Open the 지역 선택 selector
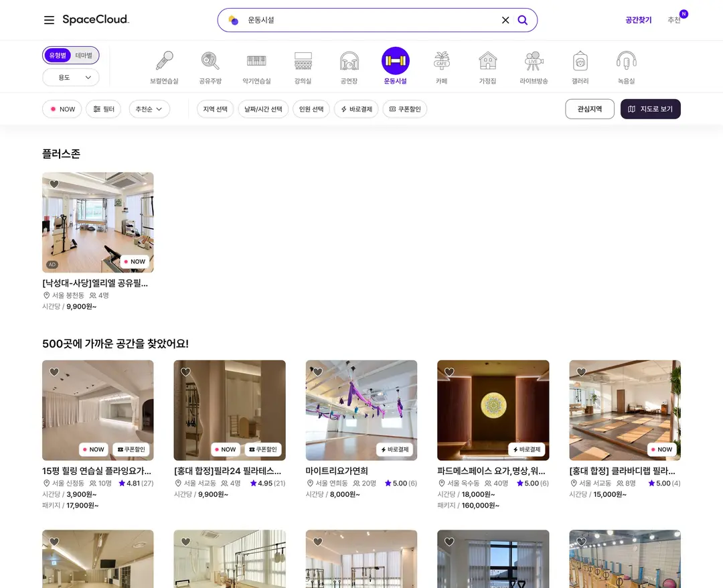The image size is (723, 588). pyautogui.click(x=216, y=109)
